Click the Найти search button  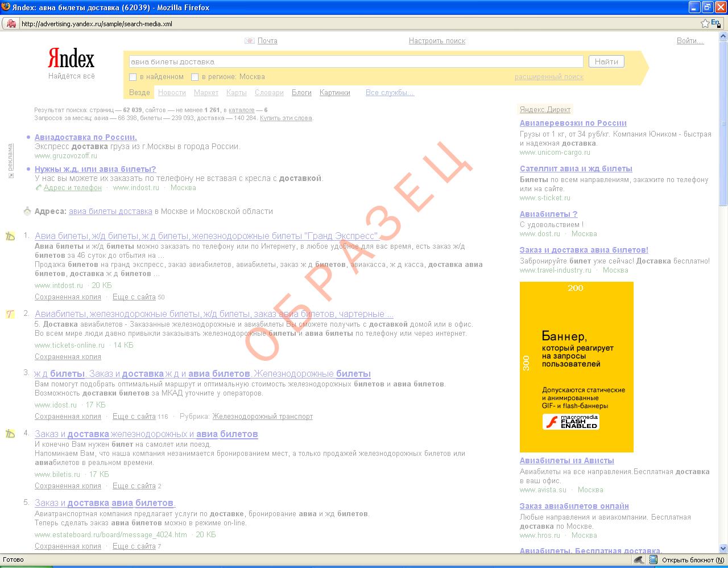[x=606, y=61]
